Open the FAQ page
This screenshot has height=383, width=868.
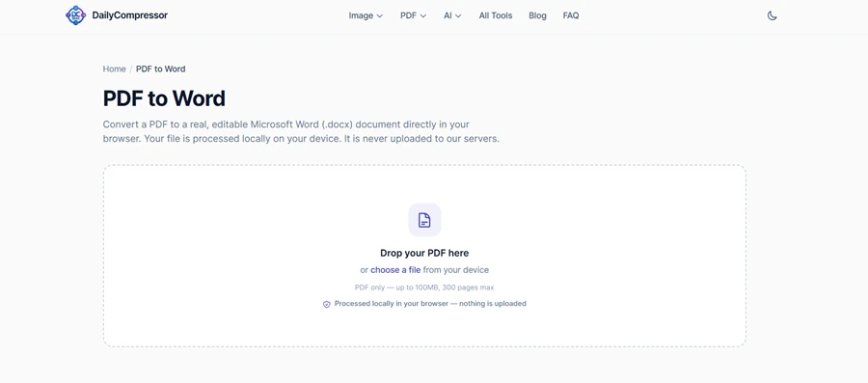point(571,15)
